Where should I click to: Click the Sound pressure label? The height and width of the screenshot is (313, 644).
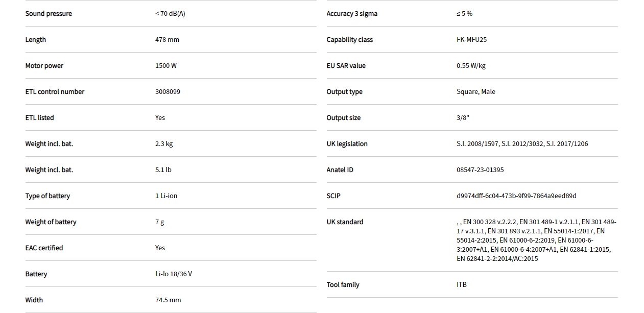coord(49,14)
